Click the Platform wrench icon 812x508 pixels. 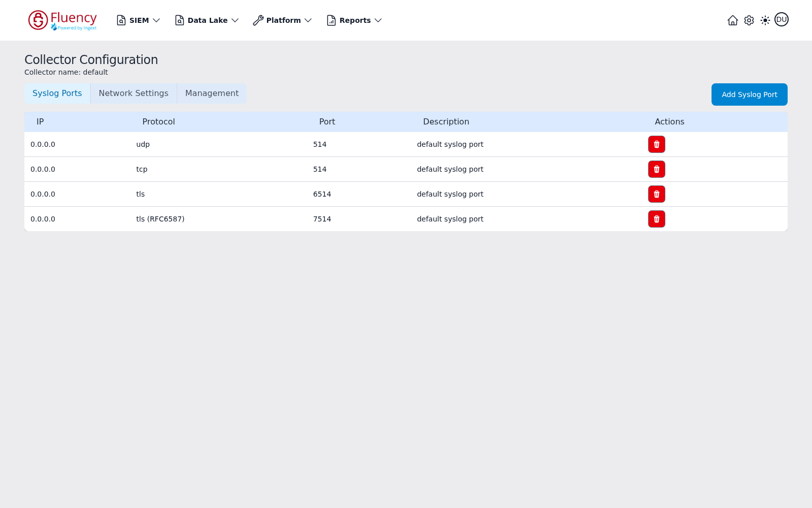coord(258,20)
